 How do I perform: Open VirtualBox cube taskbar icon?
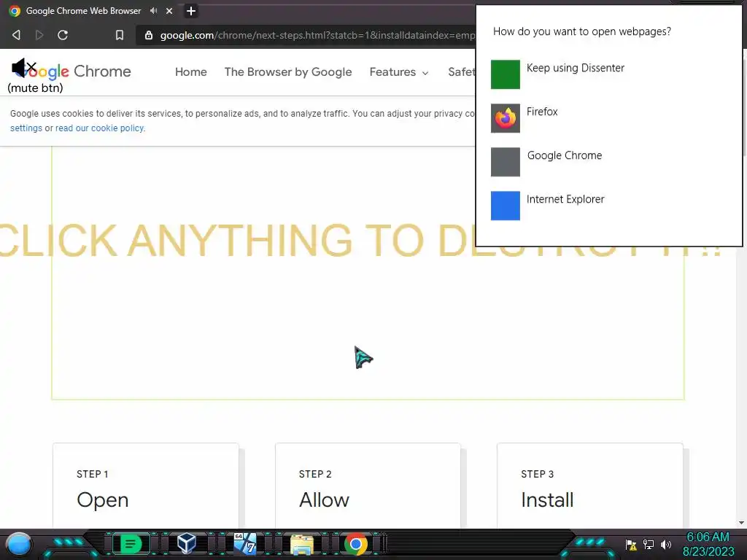coord(186,543)
